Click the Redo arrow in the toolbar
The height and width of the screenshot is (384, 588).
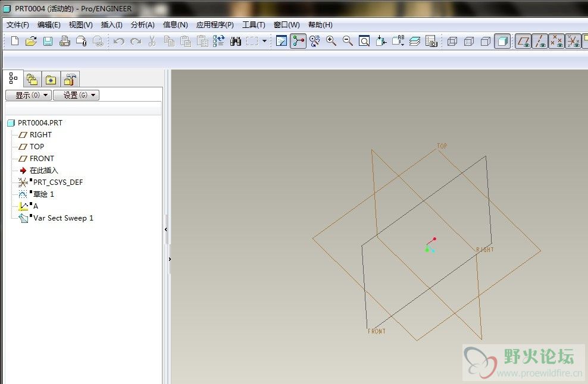click(135, 41)
